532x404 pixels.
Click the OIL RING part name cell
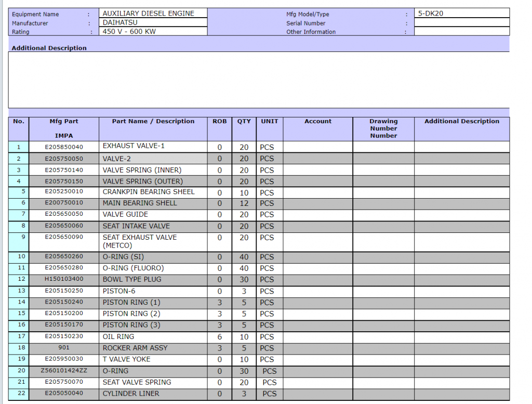(153, 337)
